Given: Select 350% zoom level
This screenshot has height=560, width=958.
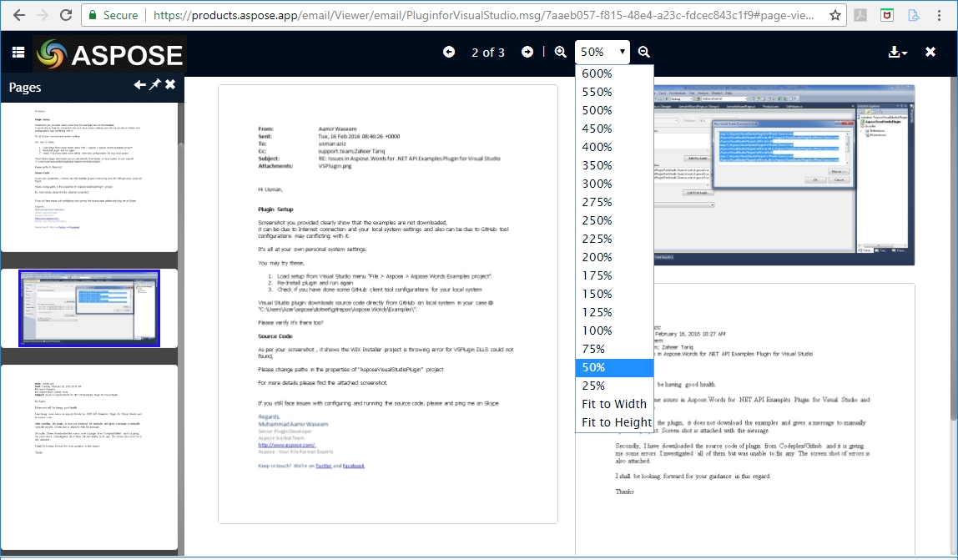Looking at the screenshot, I should point(615,165).
